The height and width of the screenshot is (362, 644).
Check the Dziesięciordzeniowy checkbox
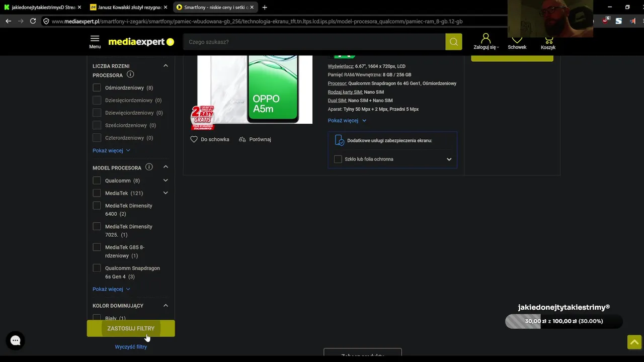pyautogui.click(x=97, y=100)
